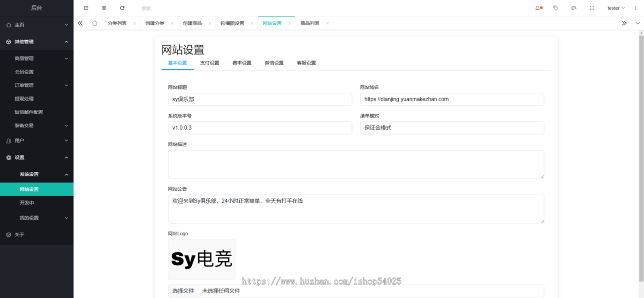Toggle fullscreen with the expand icon
644x298 pixels.
[x=592, y=8]
